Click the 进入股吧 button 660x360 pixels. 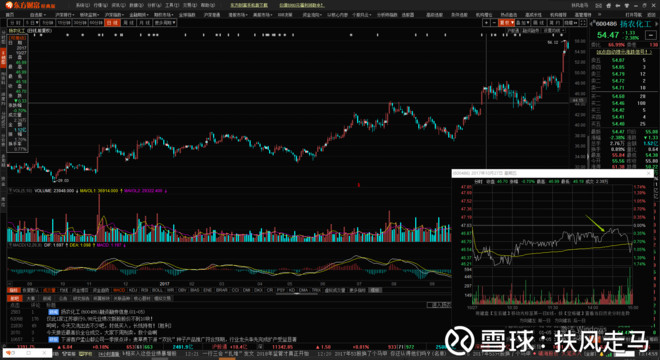(439, 305)
